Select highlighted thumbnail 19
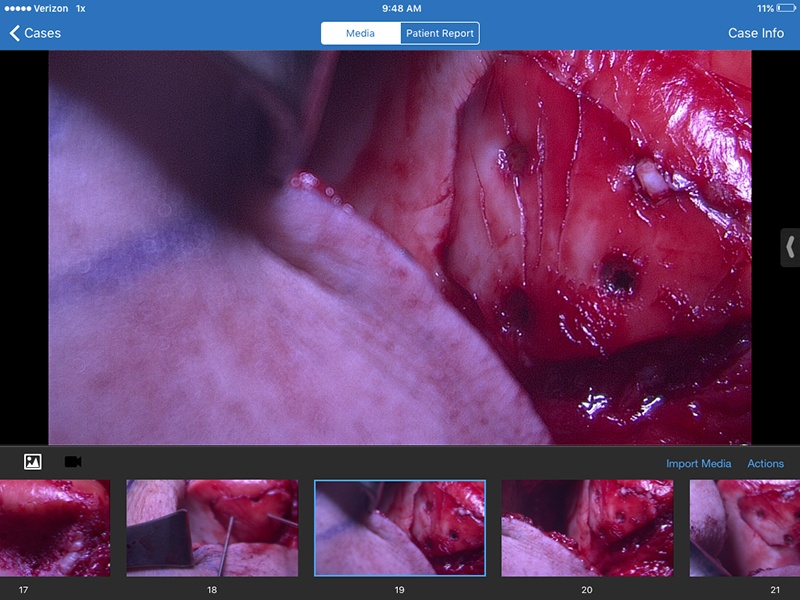The image size is (800, 600). [400, 528]
